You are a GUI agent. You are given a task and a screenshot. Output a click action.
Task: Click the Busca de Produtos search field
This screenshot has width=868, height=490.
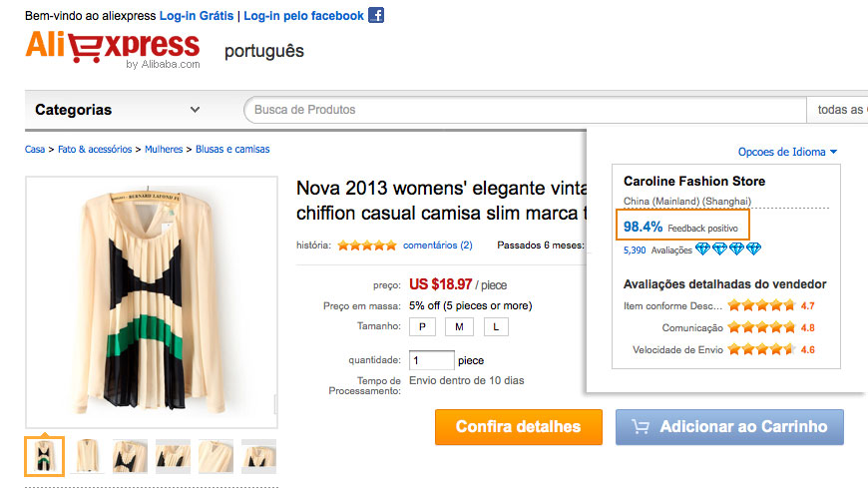524,110
